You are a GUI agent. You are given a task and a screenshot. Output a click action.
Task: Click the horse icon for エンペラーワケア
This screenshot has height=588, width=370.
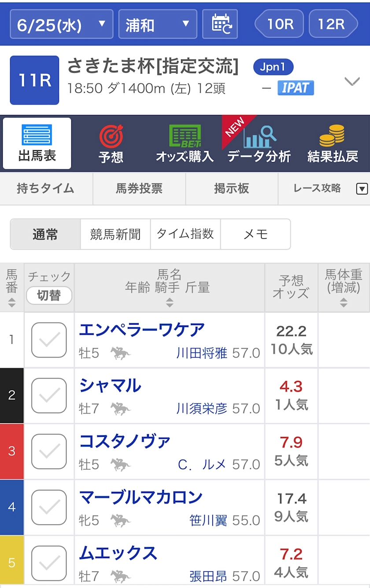120,353
